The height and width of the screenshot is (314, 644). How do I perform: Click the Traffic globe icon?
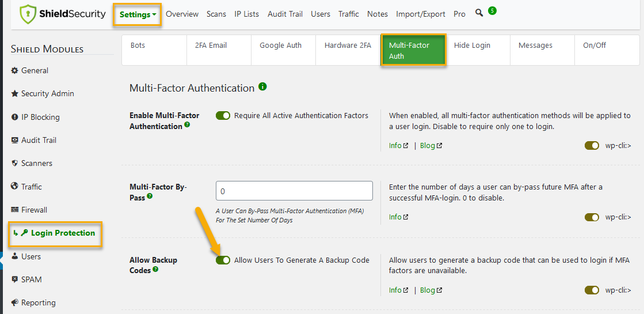coord(15,186)
